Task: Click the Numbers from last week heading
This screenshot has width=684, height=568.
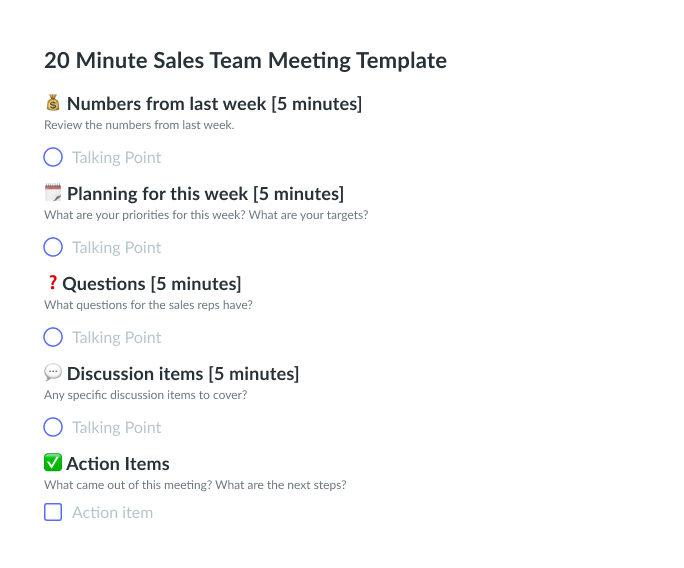Action: pos(214,104)
